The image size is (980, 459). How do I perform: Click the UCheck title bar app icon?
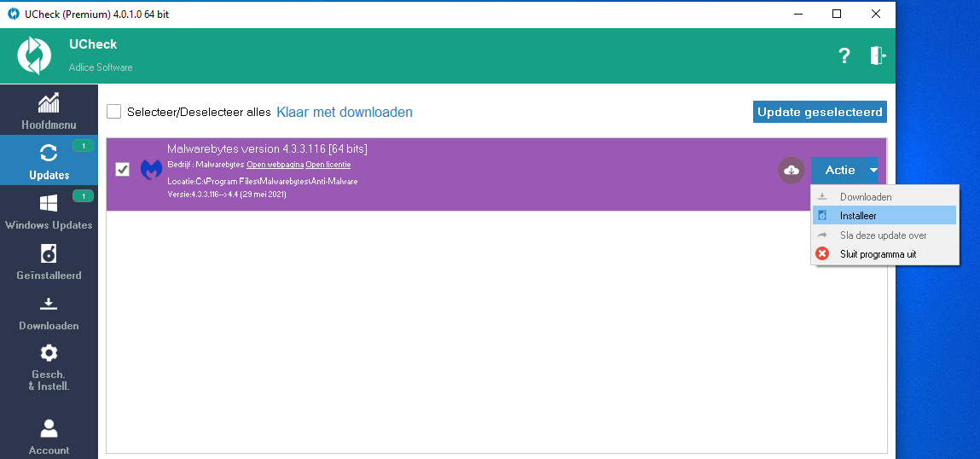[13, 14]
